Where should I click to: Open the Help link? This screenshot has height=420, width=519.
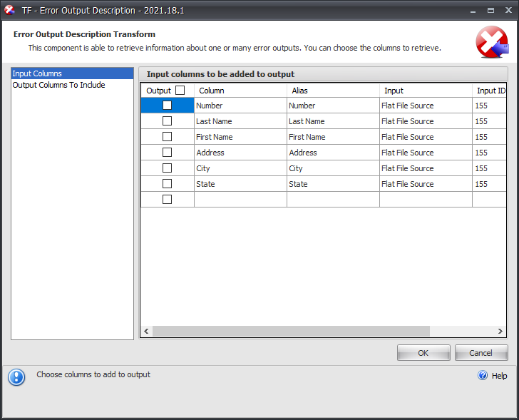point(499,376)
